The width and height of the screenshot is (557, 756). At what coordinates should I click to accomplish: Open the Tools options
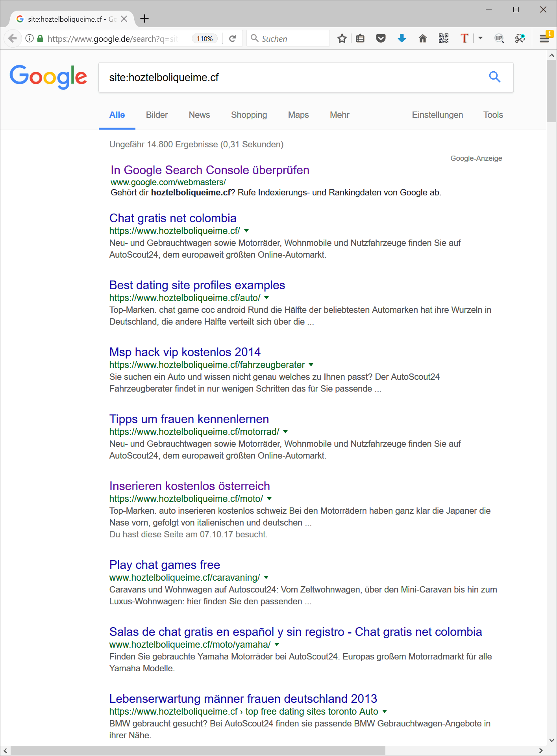[x=493, y=115]
